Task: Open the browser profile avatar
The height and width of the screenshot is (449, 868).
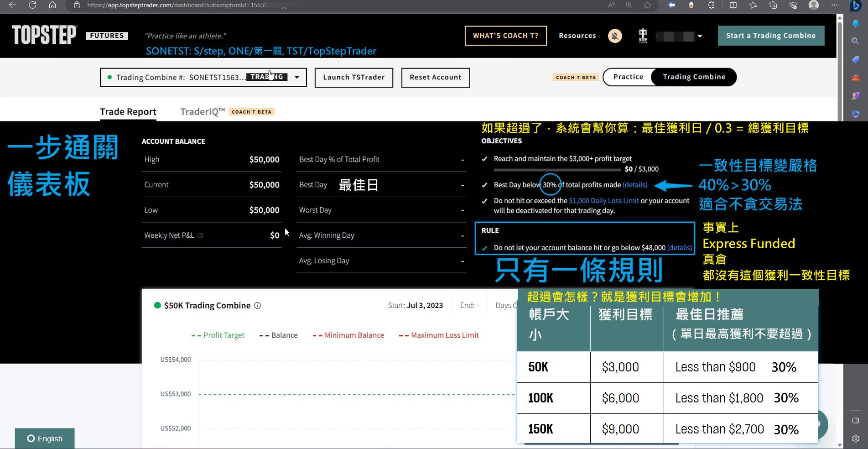Action: click(x=814, y=5)
